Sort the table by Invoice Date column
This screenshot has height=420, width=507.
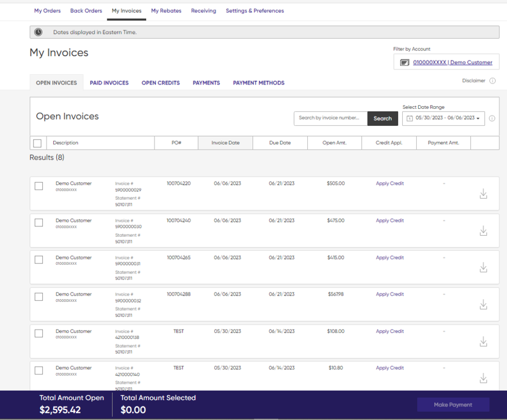coord(225,143)
